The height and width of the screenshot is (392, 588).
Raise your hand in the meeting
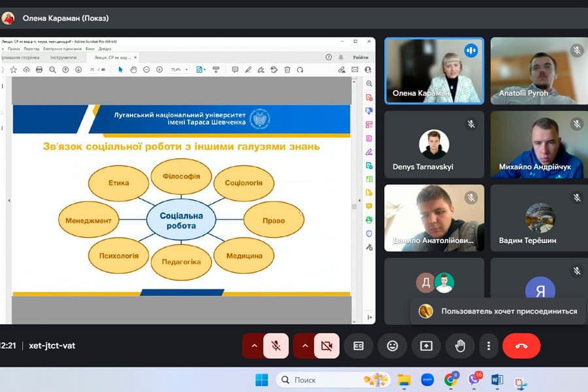(x=460, y=346)
